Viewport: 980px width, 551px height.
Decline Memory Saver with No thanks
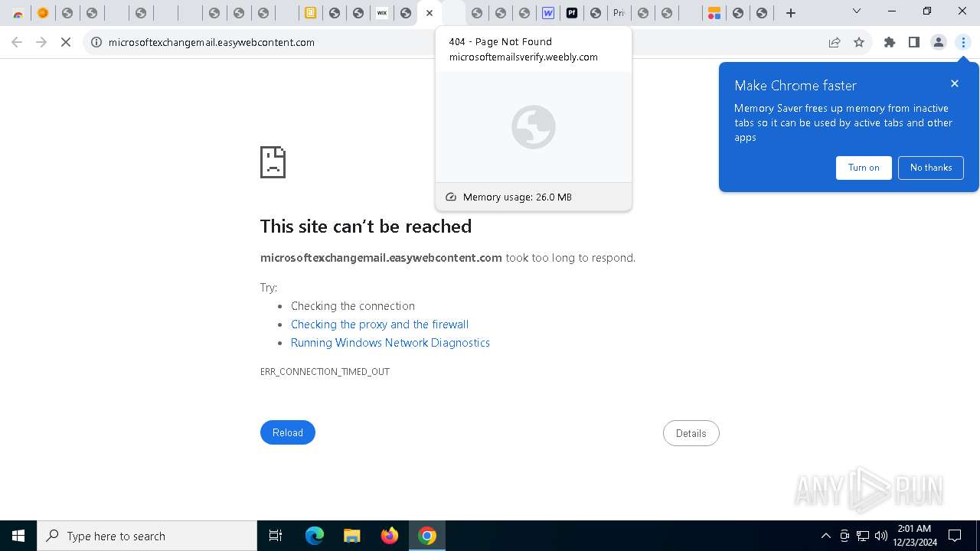tap(931, 168)
